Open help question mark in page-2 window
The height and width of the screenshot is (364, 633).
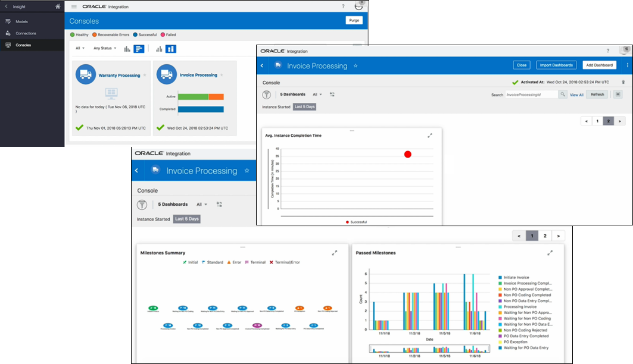pos(607,51)
